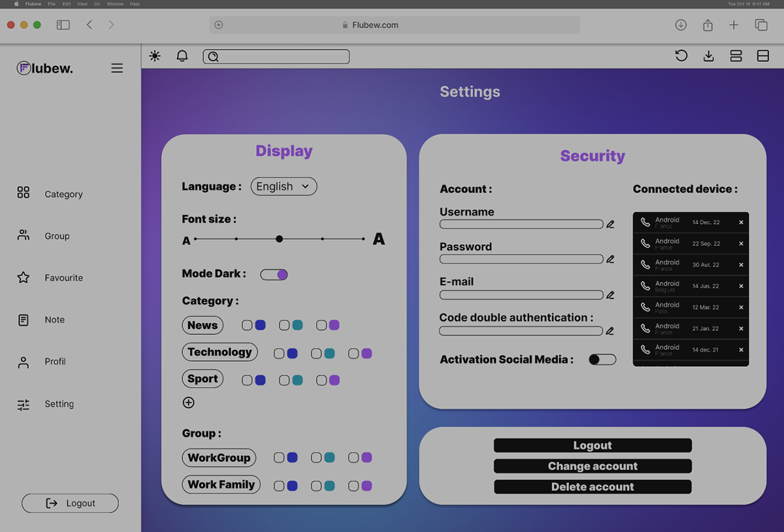Edit Username with pencil icon
This screenshot has height=532, width=784.
click(610, 224)
